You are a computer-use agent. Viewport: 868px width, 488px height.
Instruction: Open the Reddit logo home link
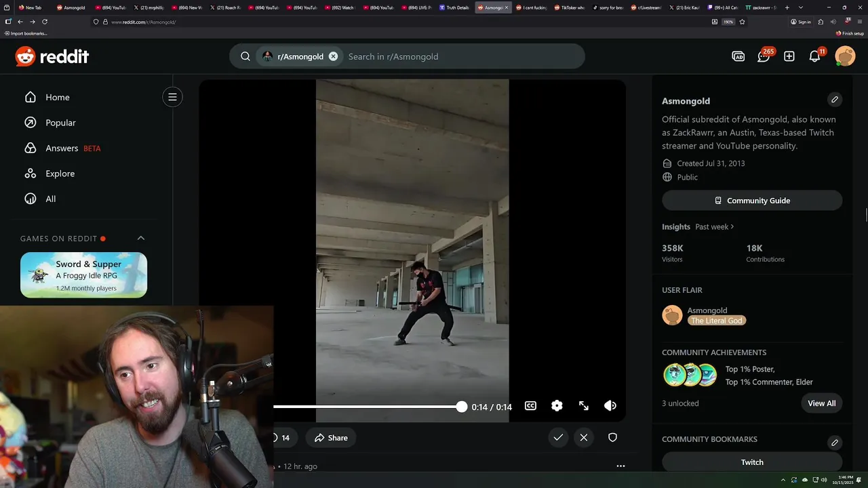(52, 56)
